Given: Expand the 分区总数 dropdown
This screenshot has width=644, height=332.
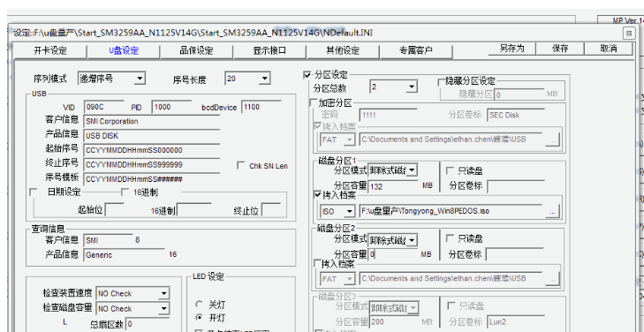Looking at the screenshot, I should coord(413,87).
